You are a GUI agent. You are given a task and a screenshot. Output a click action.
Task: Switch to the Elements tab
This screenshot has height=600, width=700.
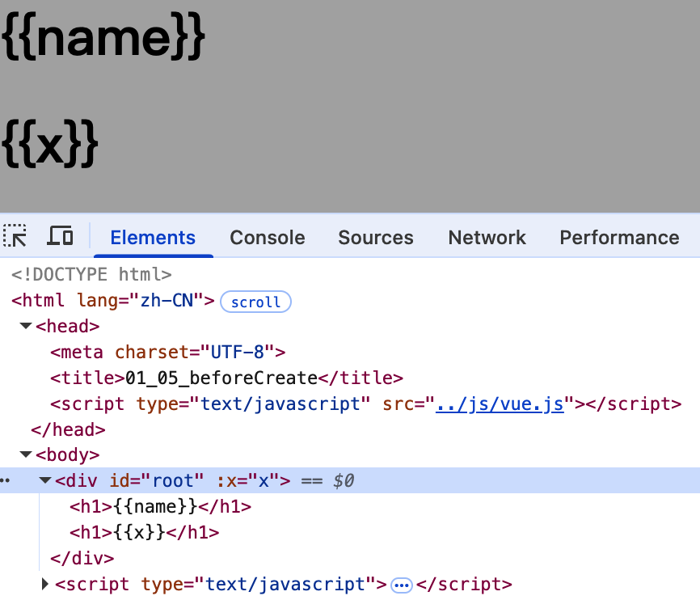click(x=153, y=238)
